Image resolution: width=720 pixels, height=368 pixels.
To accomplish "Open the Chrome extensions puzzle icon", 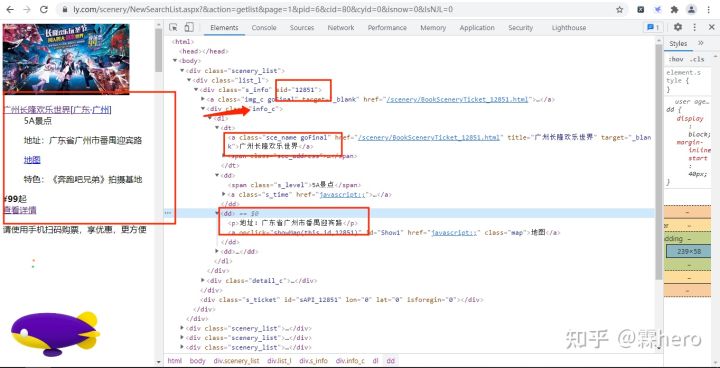I will tap(675, 9).
